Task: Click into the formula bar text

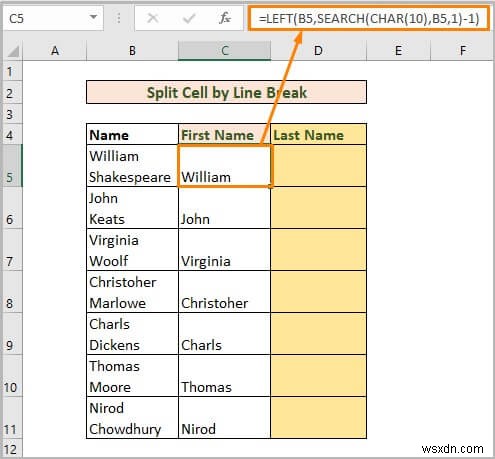Action: pyautogui.click(x=369, y=18)
